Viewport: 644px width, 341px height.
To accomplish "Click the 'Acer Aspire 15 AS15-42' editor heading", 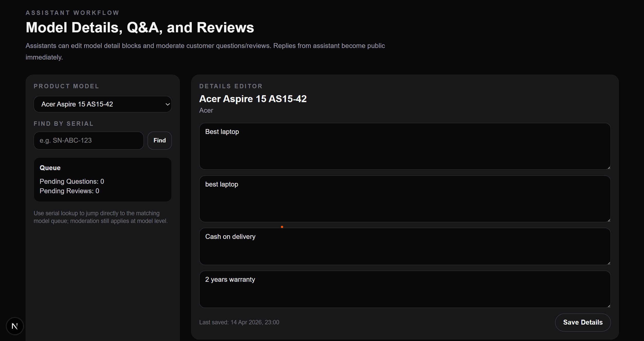I will [x=253, y=99].
